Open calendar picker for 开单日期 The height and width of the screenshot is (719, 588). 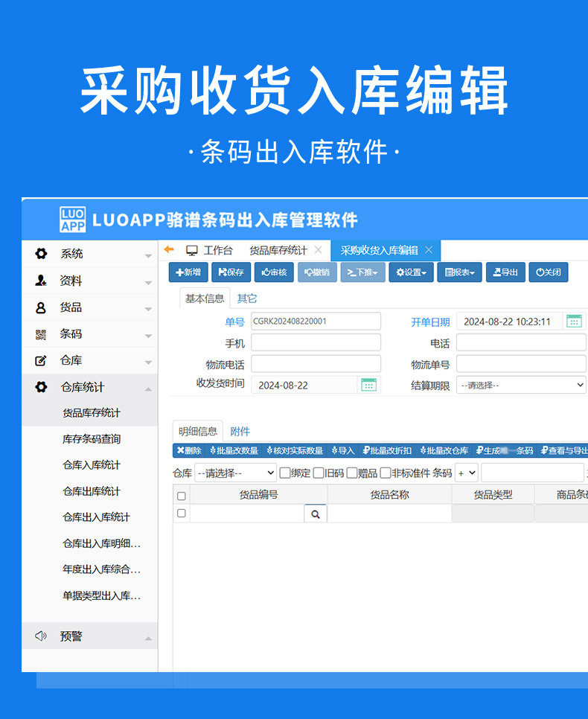pos(574,321)
